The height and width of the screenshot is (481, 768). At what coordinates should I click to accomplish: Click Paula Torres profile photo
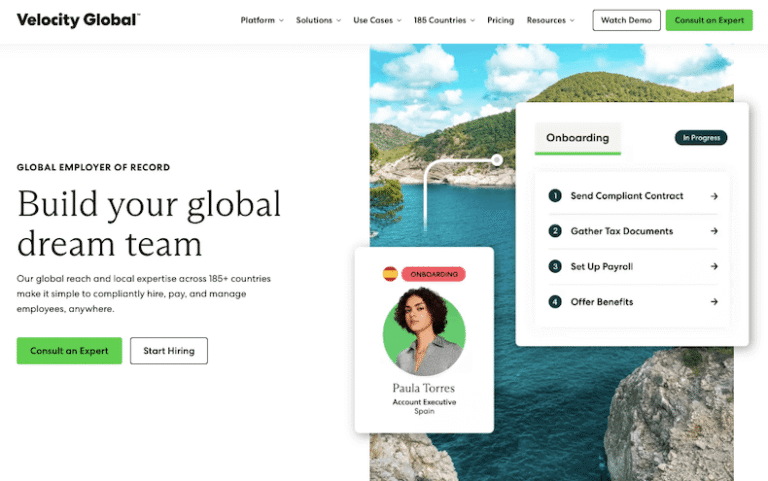click(x=424, y=332)
